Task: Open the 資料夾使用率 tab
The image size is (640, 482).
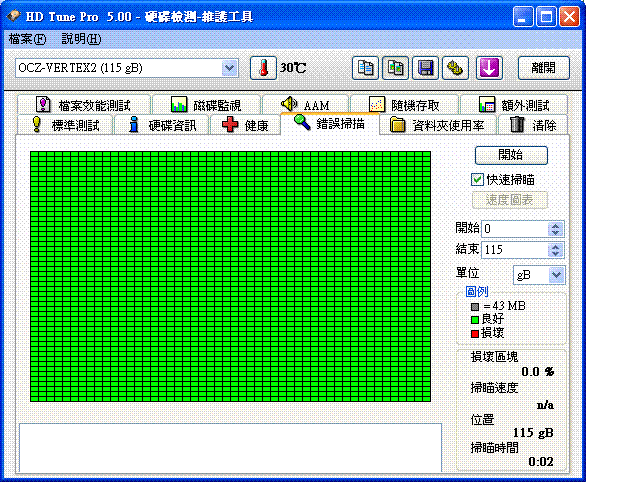Action: [x=438, y=124]
